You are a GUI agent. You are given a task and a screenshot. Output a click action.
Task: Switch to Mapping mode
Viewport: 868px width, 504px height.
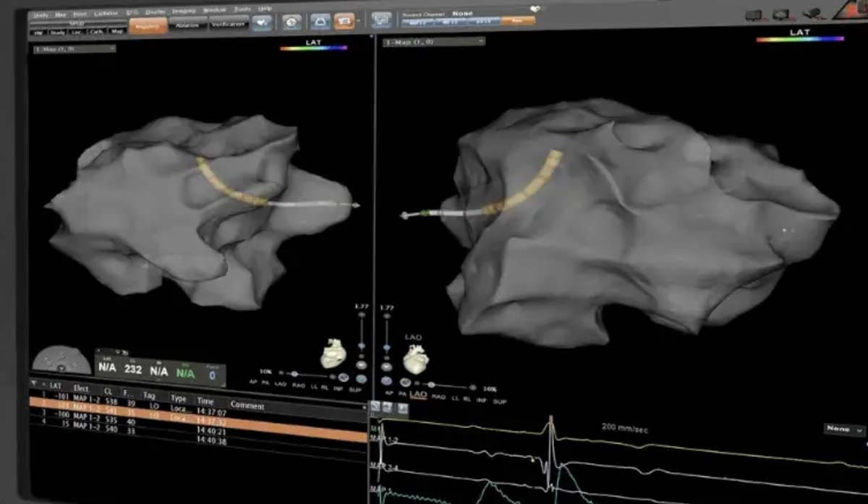point(148,25)
